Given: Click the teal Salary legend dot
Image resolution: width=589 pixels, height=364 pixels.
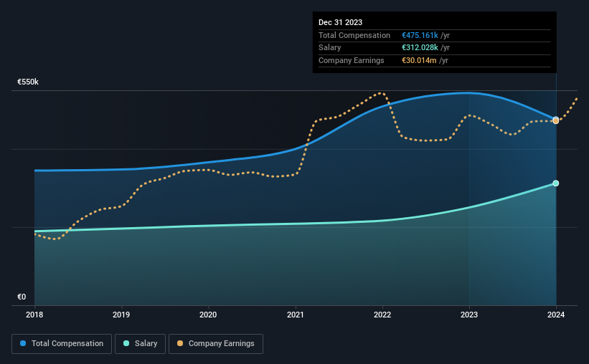Looking at the screenshot, I should pyautogui.click(x=126, y=343).
